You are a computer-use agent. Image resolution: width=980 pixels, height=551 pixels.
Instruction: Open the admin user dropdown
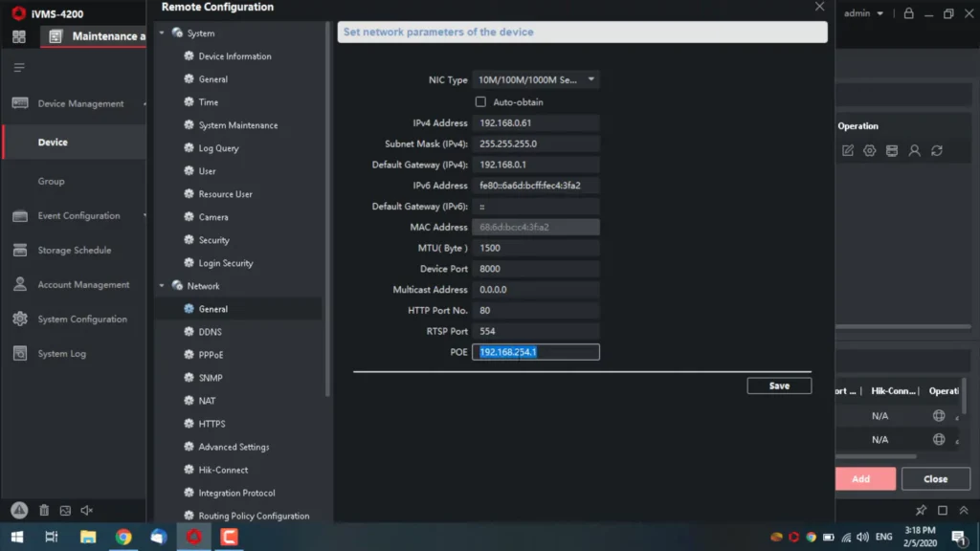click(863, 13)
